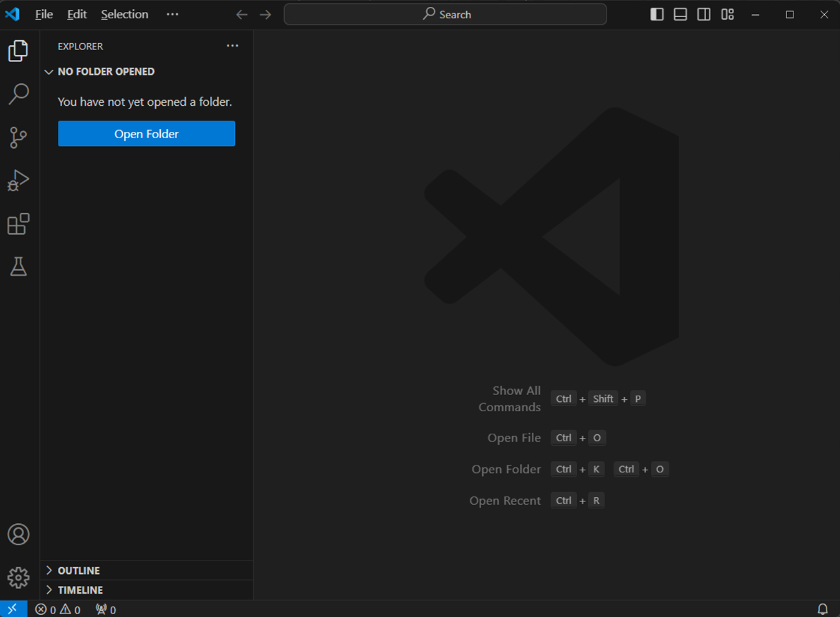This screenshot has width=840, height=617.
Task: Click the VS Code logo in title bar
Action: pyautogui.click(x=12, y=15)
